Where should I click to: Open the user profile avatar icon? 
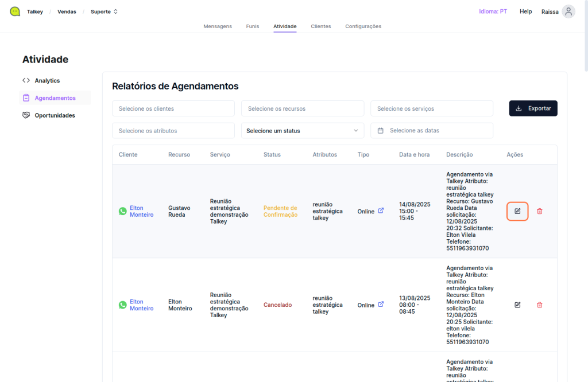[568, 11]
